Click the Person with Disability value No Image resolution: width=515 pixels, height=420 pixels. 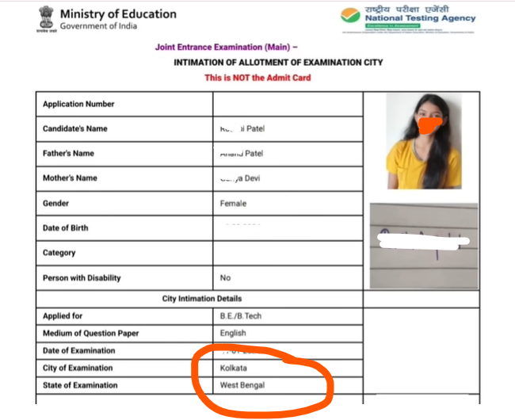pos(226,278)
